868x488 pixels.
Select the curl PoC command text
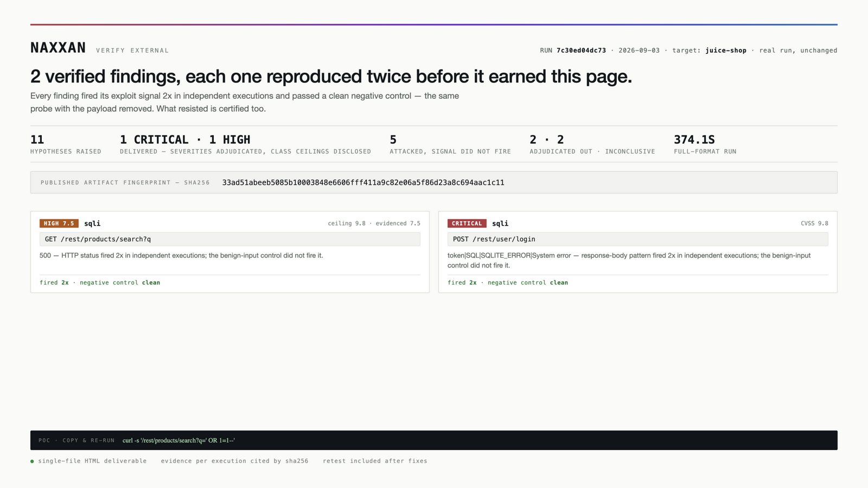tap(178, 440)
